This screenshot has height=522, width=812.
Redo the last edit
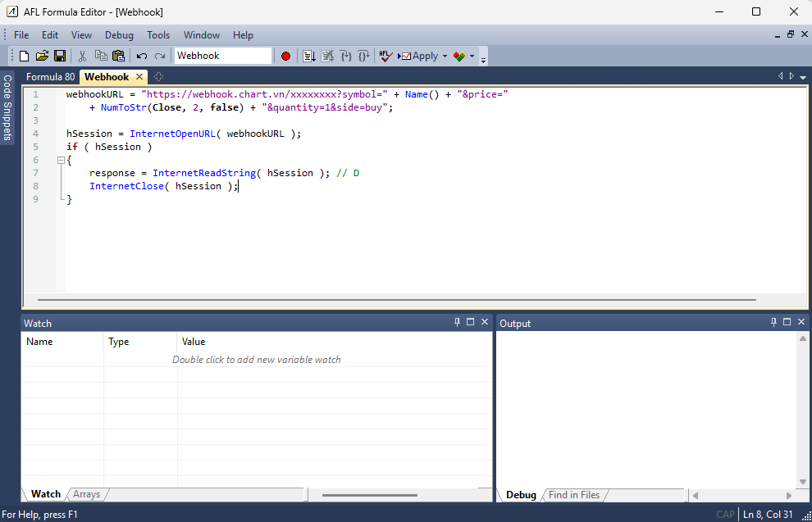click(159, 56)
